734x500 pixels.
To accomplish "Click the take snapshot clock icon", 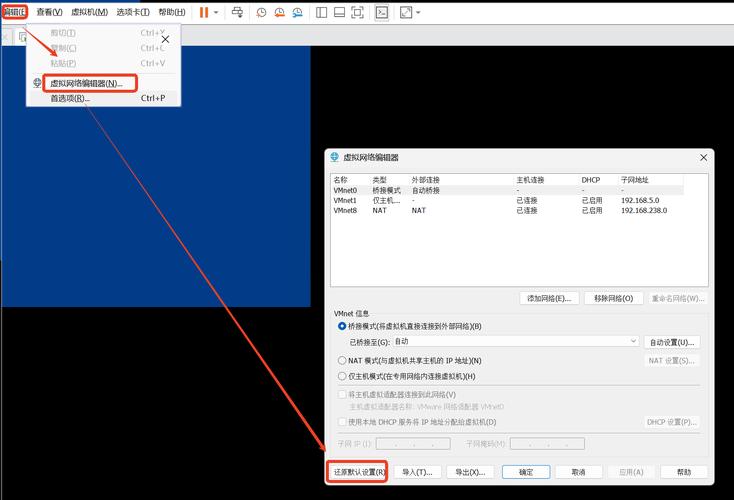I will (x=262, y=12).
